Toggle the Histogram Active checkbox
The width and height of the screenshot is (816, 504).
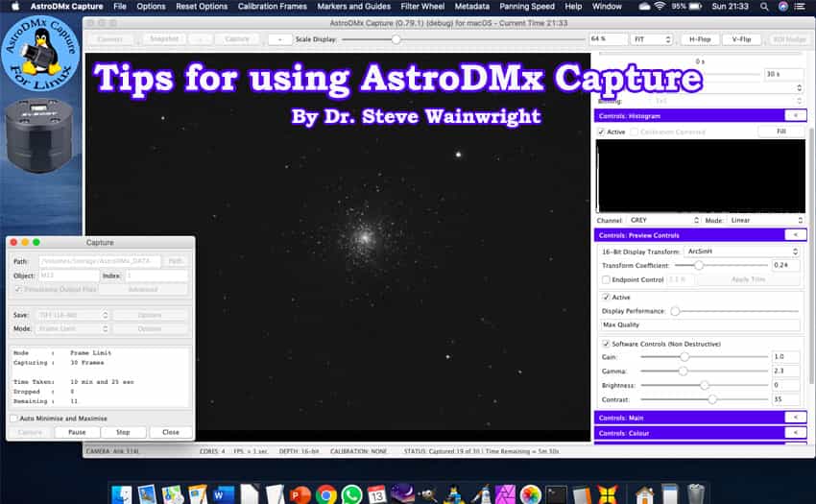(x=601, y=132)
